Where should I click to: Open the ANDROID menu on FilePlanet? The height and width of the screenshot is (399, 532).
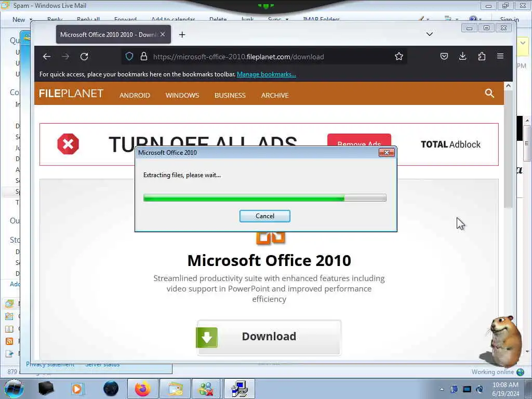tap(135, 96)
